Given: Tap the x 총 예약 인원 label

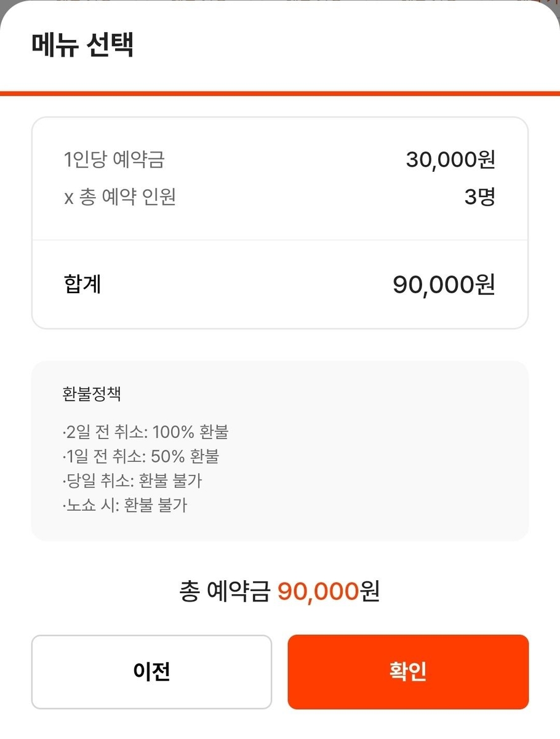Looking at the screenshot, I should (120, 197).
